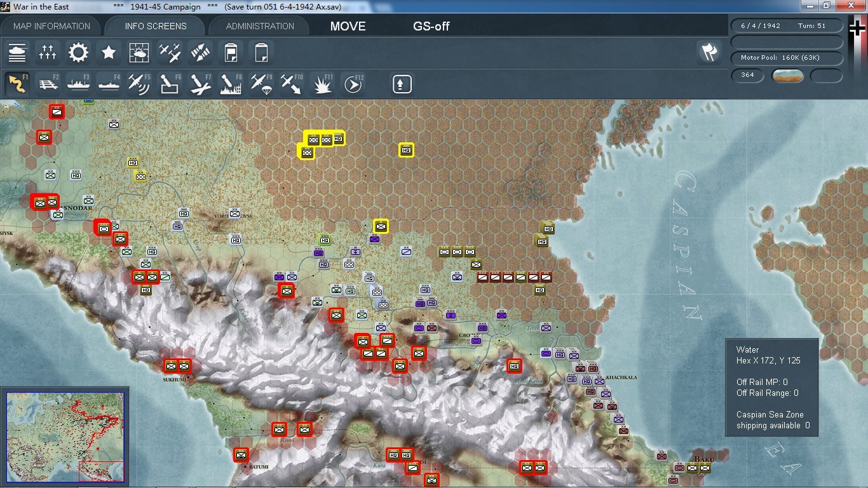The width and height of the screenshot is (868, 488).
Task: Click the weather terrain indicator pill
Action: 788,76
